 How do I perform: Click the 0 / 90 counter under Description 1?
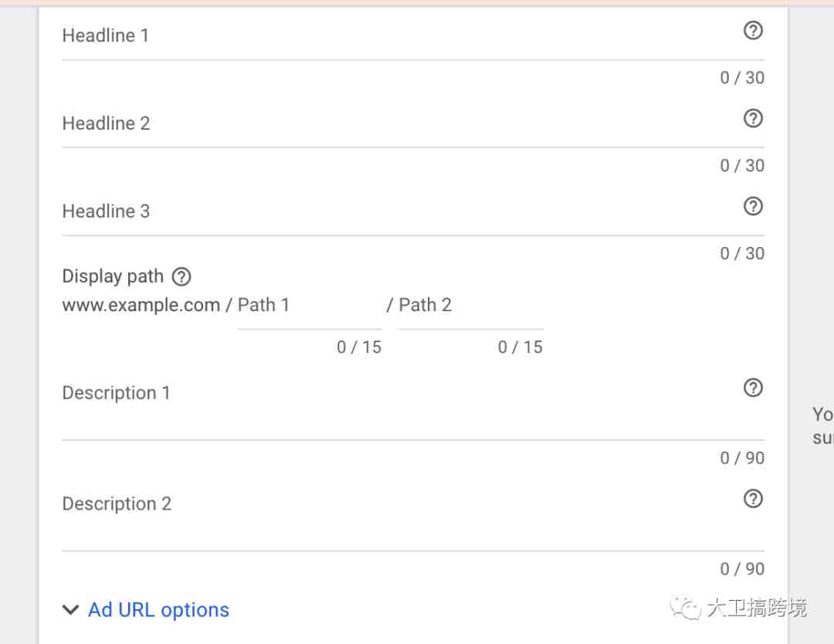[742, 458]
